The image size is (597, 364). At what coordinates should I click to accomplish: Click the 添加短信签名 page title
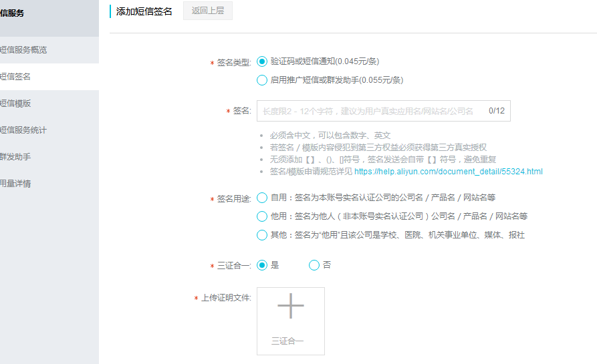tap(144, 11)
